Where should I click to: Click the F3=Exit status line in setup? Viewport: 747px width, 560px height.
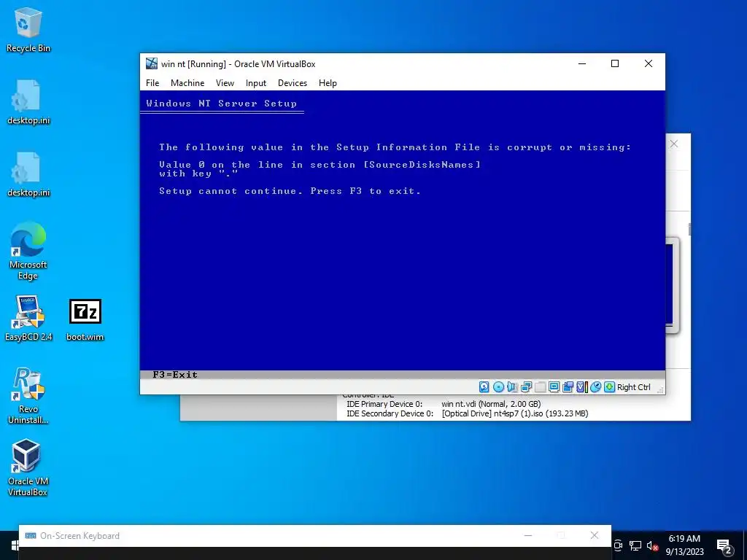pyautogui.click(x=175, y=375)
